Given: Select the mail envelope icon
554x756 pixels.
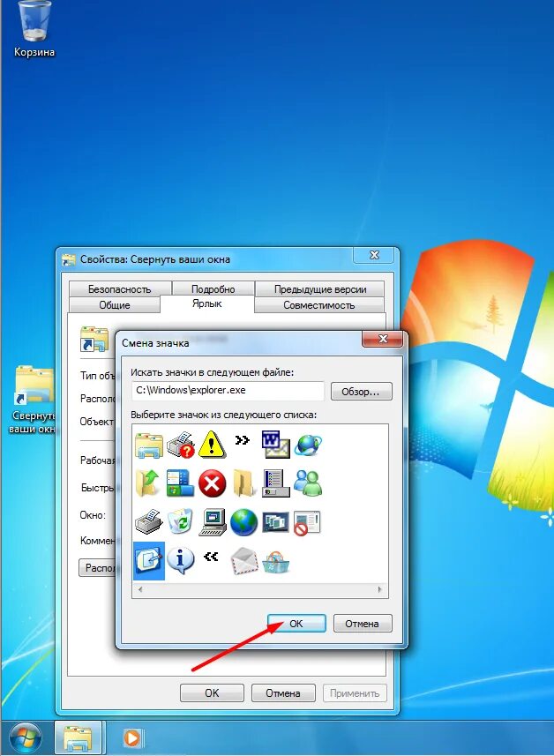Looking at the screenshot, I should click(x=244, y=561).
